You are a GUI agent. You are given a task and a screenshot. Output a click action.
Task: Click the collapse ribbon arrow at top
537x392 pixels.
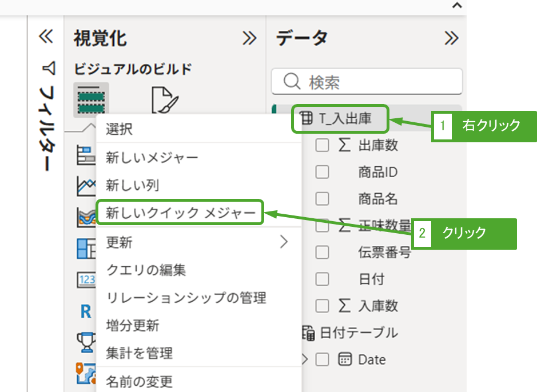[x=456, y=5]
